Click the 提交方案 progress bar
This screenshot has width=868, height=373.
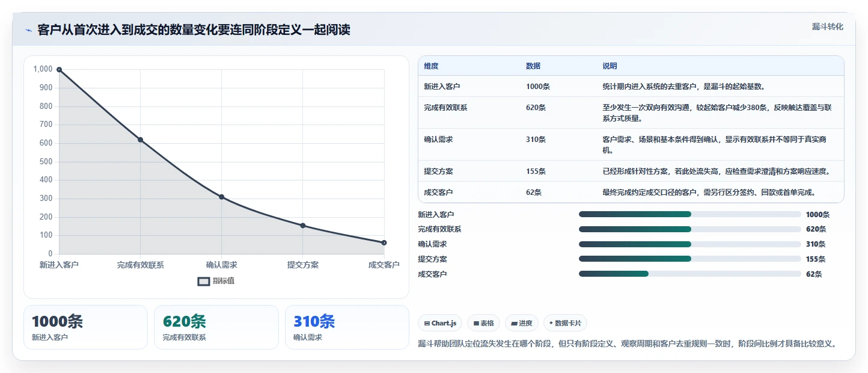[690, 259]
